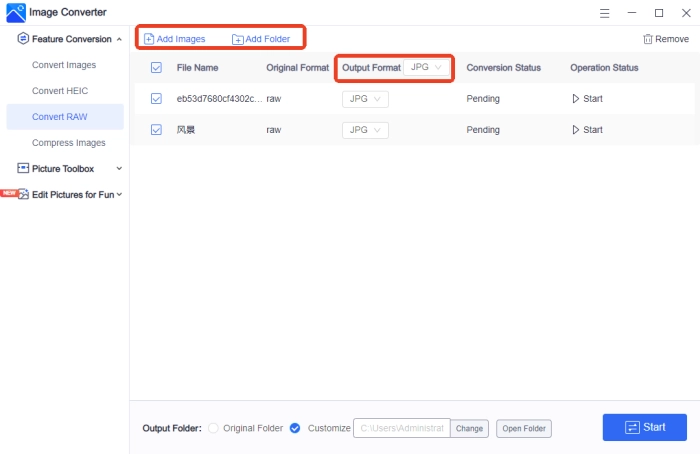This screenshot has height=454, width=700.
Task: Click the Remove trash icon
Action: [x=648, y=39]
